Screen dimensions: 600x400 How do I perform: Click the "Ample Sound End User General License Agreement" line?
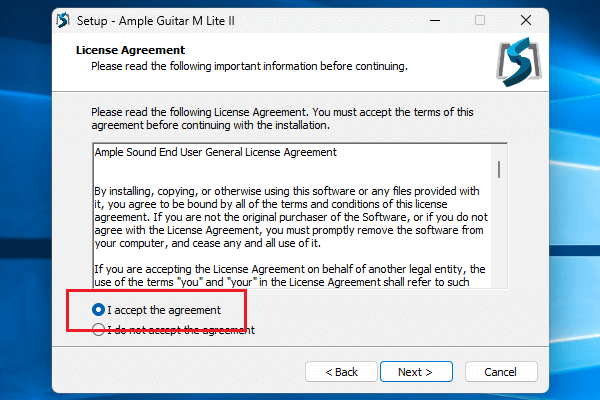pyautogui.click(x=215, y=152)
